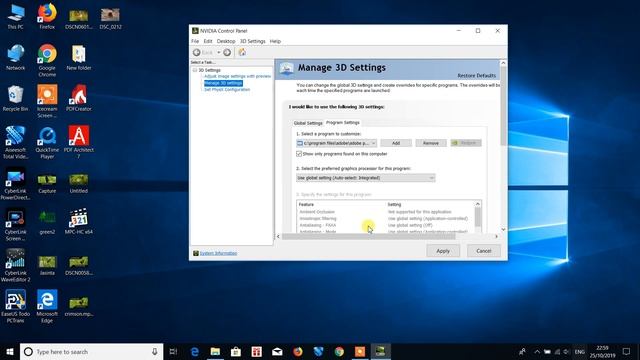This screenshot has width=640, height=360.
Task: Switch to the Global Settings tab
Action: pos(308,123)
